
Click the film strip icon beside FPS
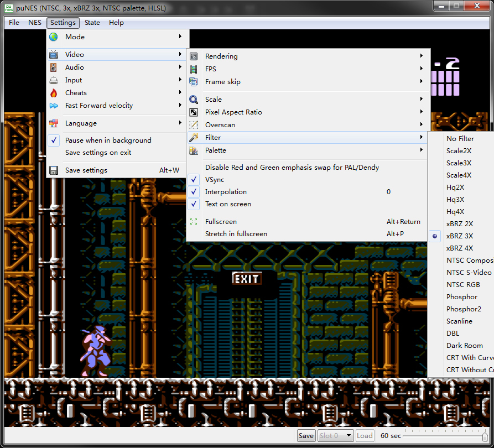tap(194, 69)
